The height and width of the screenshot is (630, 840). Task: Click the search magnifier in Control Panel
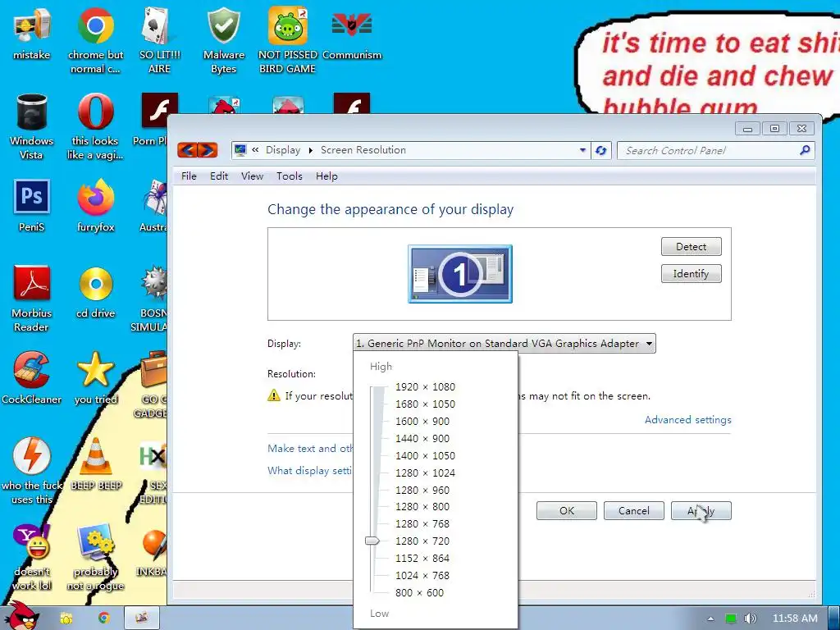point(805,151)
